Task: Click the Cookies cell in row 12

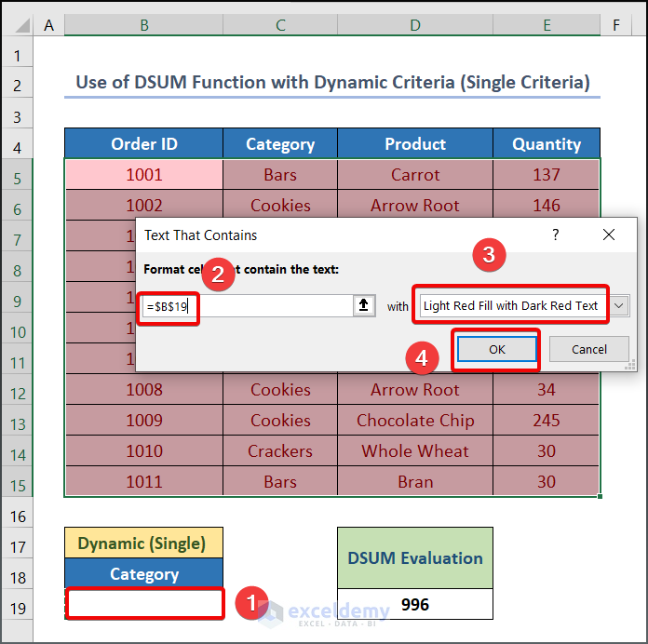Action: (280, 390)
